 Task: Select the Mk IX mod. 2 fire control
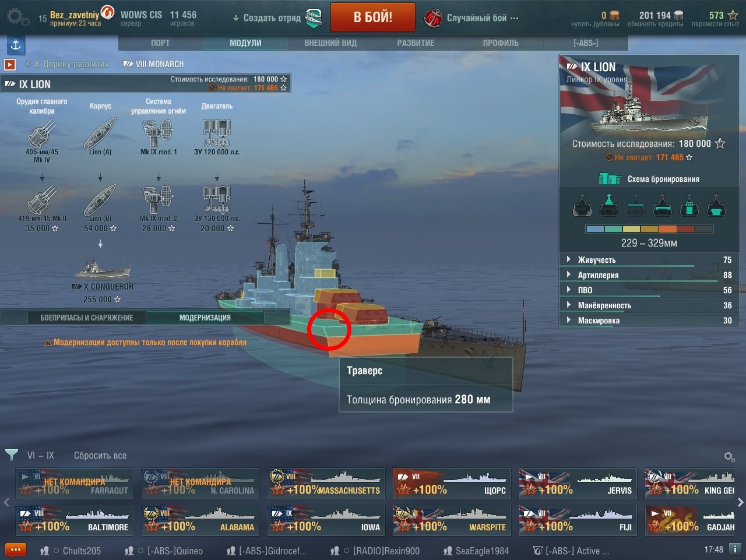click(x=159, y=208)
